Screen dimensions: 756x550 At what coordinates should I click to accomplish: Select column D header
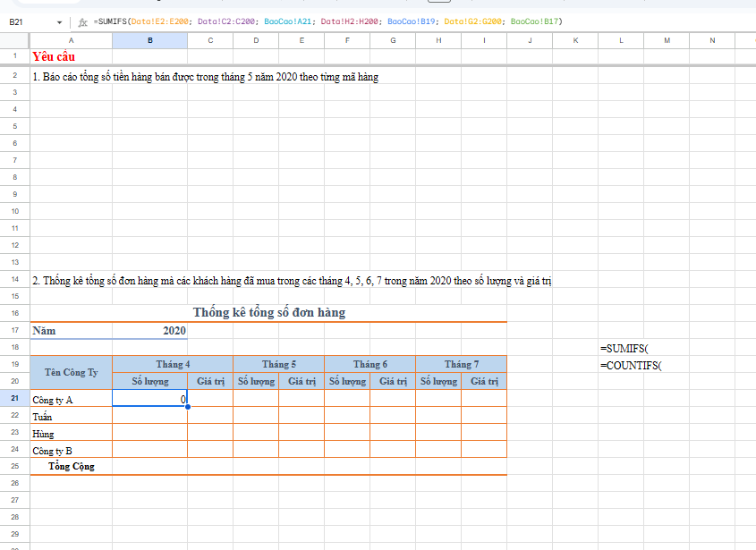pyautogui.click(x=256, y=40)
